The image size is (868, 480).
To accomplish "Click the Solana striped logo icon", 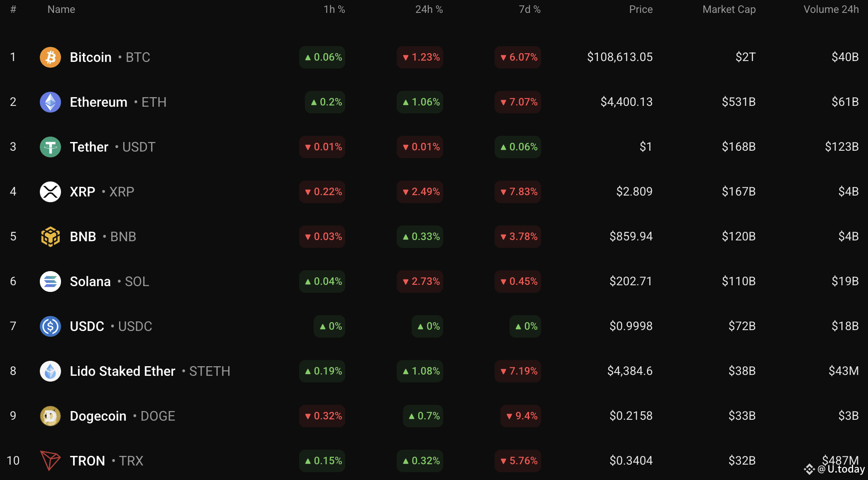I will pos(50,282).
